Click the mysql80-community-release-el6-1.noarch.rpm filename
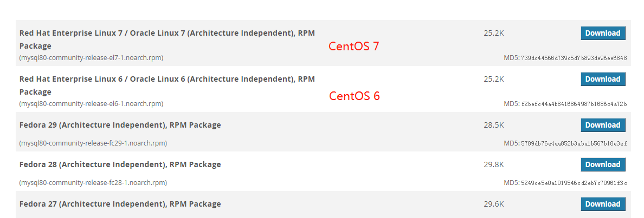Viewport: 644px width, 218px height. point(91,104)
